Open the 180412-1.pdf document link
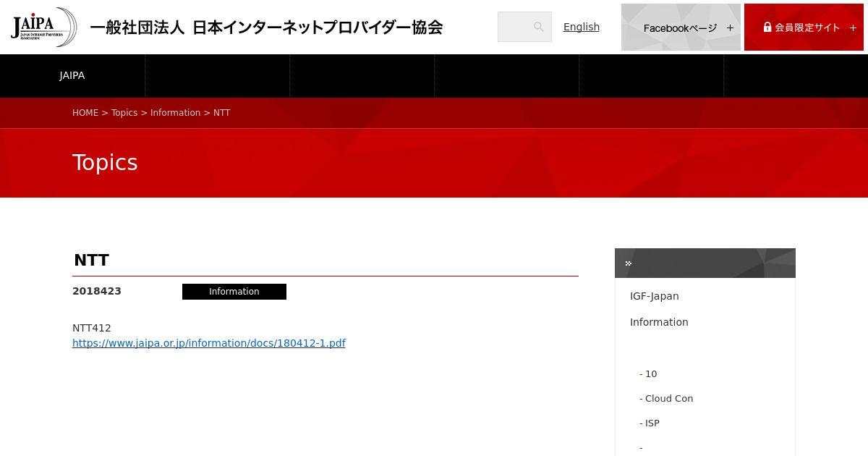The image size is (868, 456). click(209, 343)
